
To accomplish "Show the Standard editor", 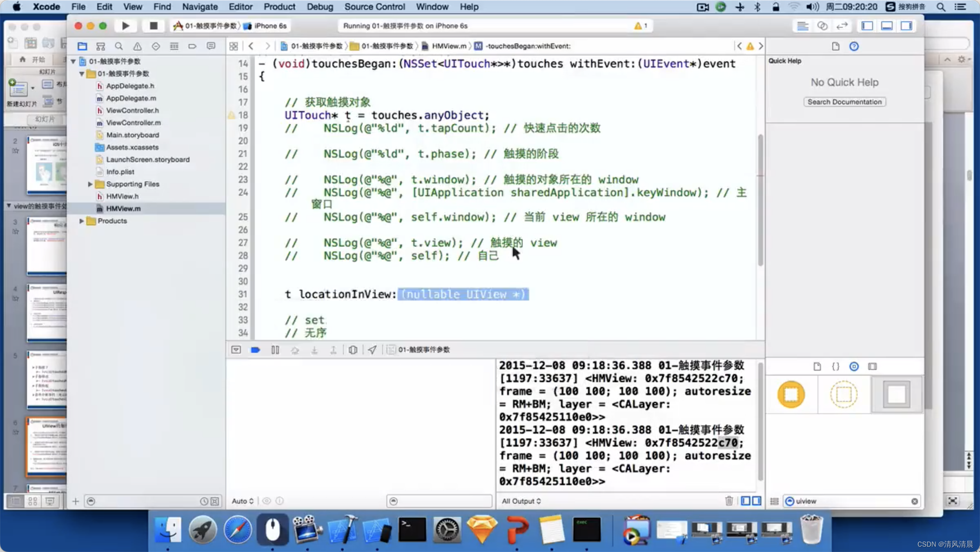I will pos(803,26).
